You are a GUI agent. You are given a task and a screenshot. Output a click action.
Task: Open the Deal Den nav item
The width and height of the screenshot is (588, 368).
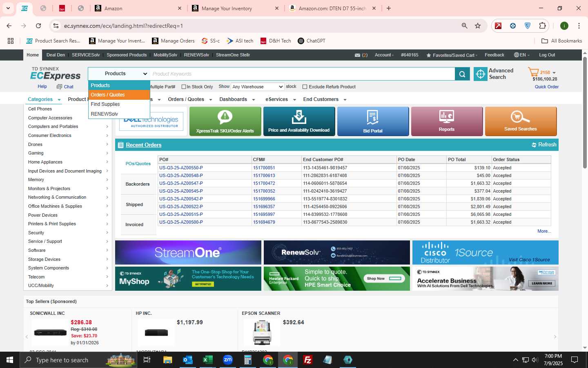56,55
